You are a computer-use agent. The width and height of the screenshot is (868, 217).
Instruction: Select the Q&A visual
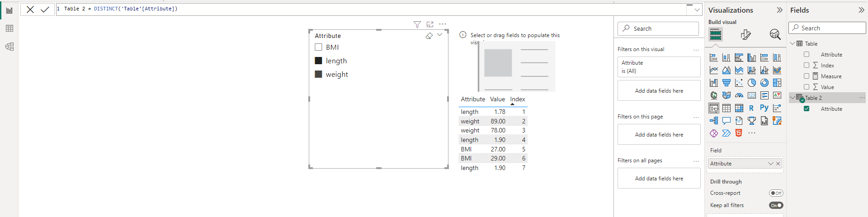(x=726, y=121)
